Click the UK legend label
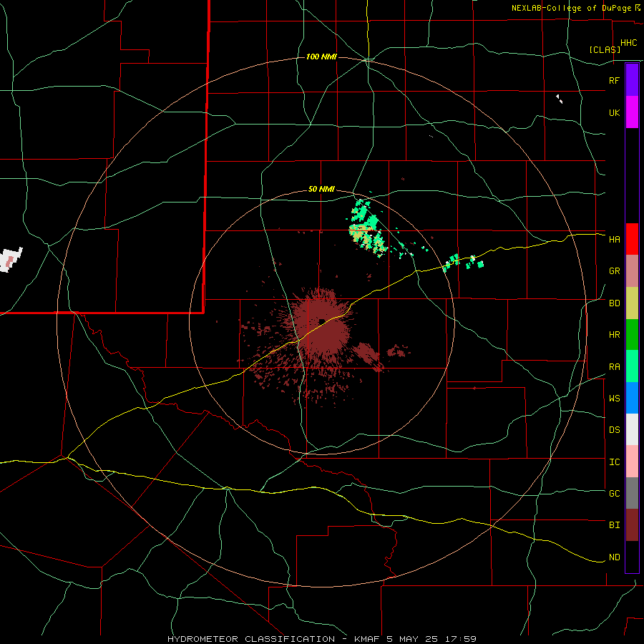 [615, 112]
